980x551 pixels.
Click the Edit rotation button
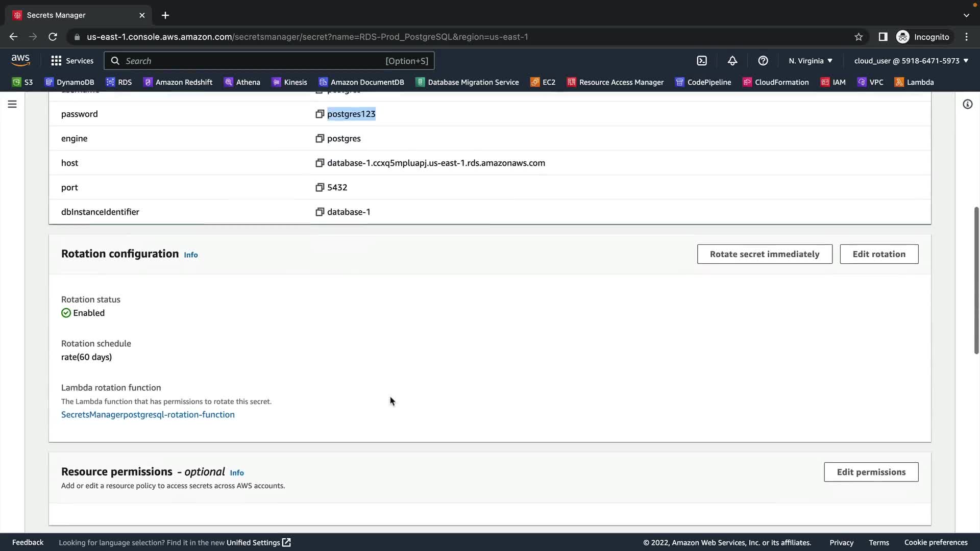(878, 254)
